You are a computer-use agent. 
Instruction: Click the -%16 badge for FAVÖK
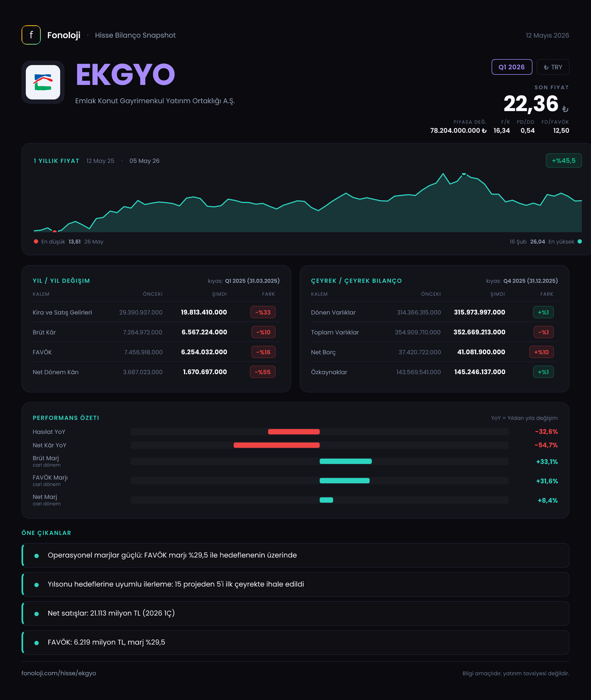click(263, 352)
